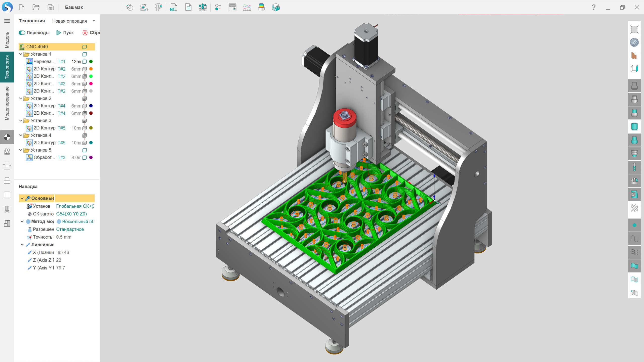Switch to the Моделирование side tab
The height and width of the screenshot is (362, 644).
tap(7, 103)
